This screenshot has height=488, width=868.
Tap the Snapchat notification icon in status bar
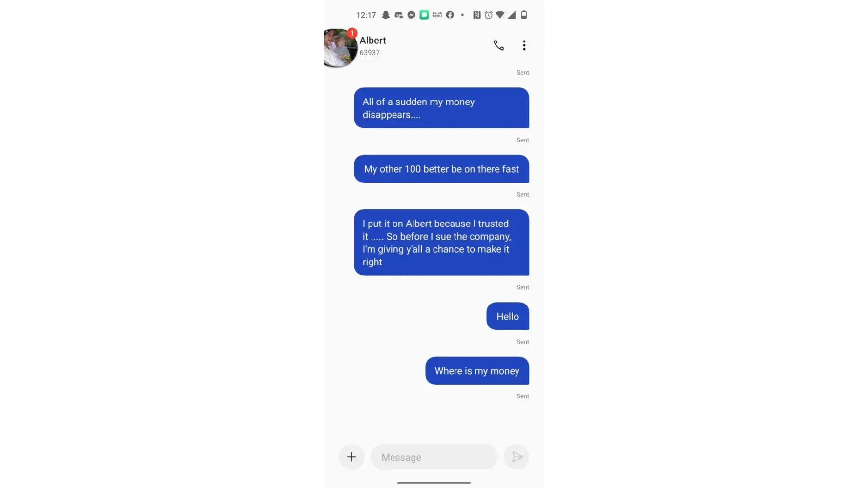click(386, 15)
